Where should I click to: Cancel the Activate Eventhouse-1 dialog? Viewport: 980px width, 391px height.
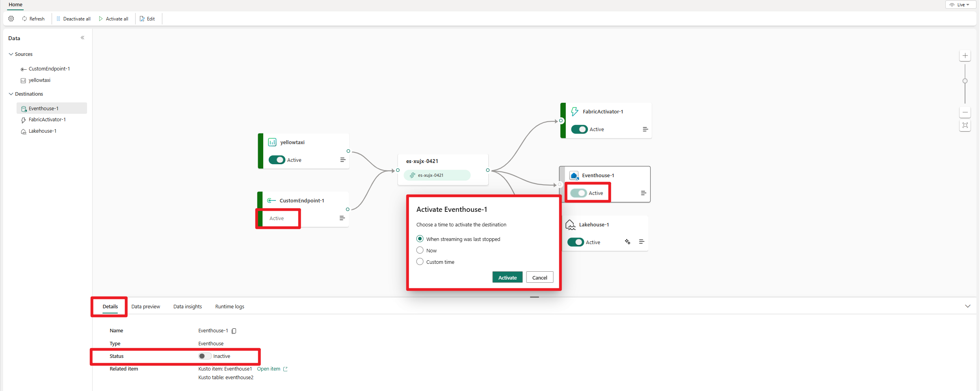click(x=539, y=278)
